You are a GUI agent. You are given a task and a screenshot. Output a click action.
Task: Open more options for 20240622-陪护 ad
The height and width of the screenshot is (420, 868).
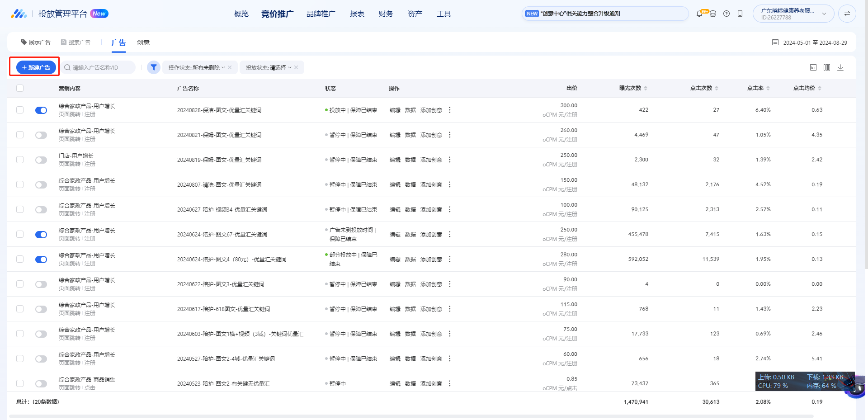click(x=450, y=284)
